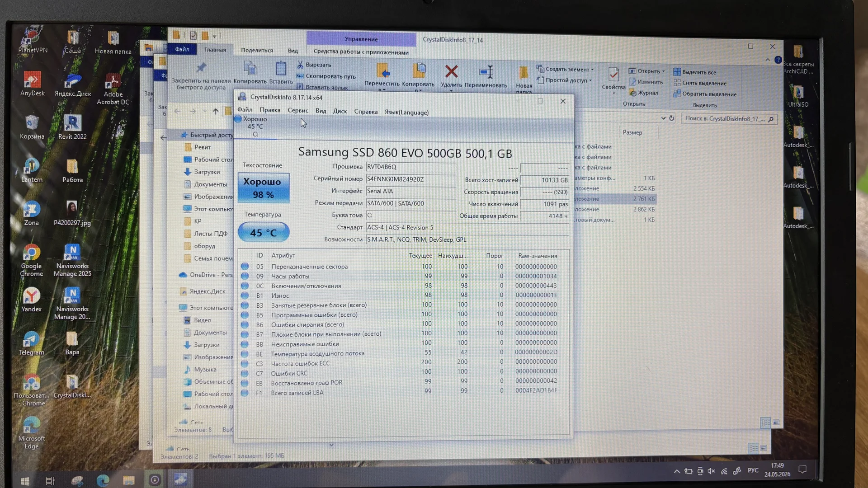
Task: Click Вставить (paste) icon in Explorer ribbon
Action: [x=281, y=73]
